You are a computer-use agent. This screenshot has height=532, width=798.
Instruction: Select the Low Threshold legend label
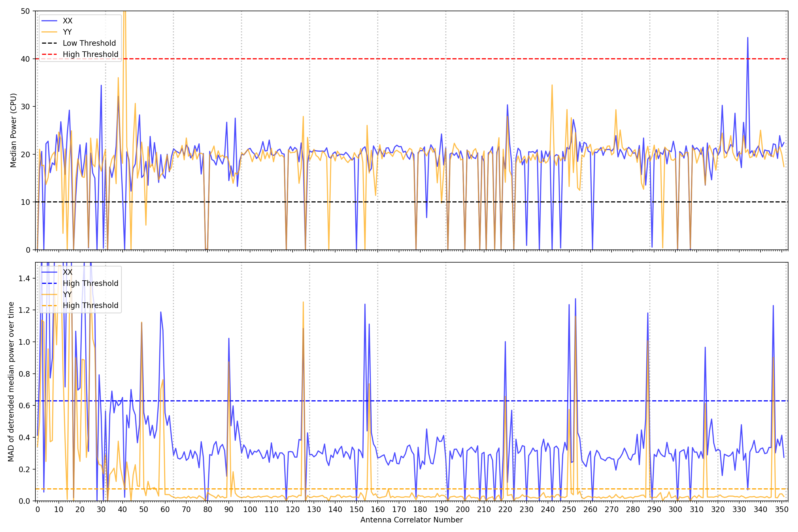tap(89, 43)
